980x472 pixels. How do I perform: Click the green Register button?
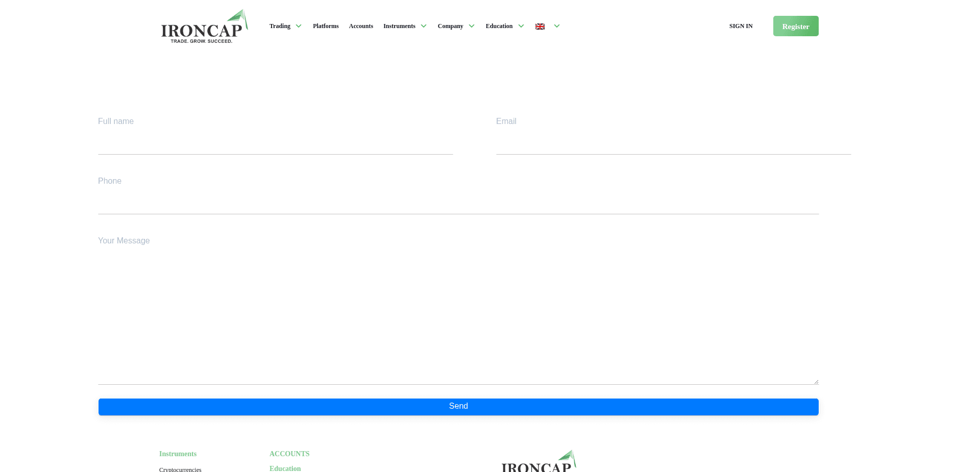point(795,26)
